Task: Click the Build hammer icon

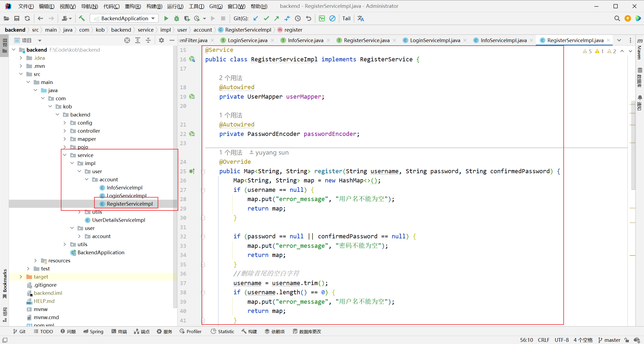Action: tap(82, 18)
